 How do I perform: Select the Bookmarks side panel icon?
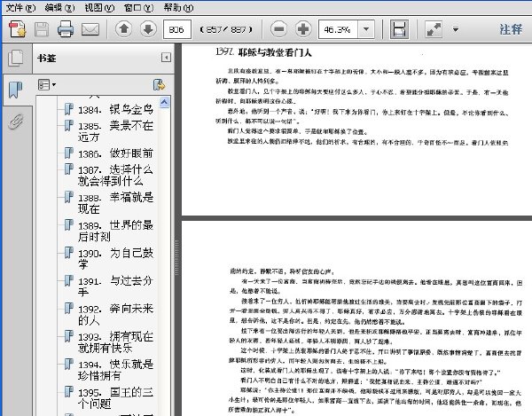[x=16, y=90]
